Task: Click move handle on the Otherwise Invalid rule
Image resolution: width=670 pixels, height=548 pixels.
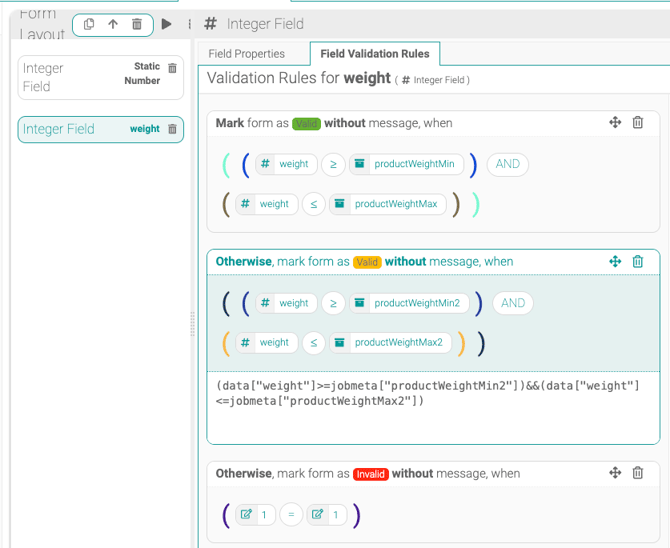Action: click(x=615, y=473)
